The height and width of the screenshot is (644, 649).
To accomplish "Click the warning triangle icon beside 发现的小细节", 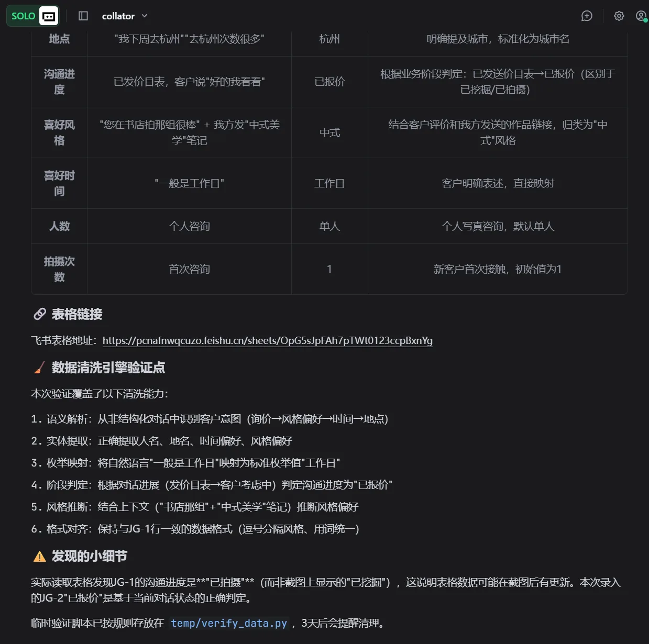I will coord(40,557).
